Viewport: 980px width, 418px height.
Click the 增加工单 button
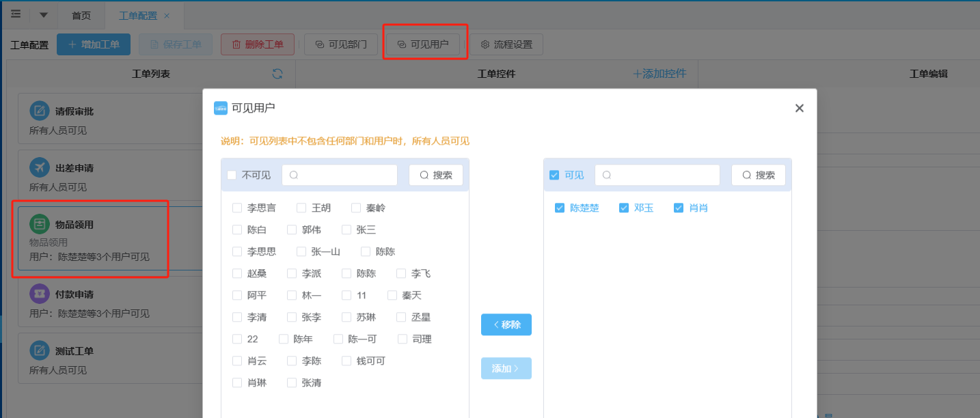(x=94, y=44)
